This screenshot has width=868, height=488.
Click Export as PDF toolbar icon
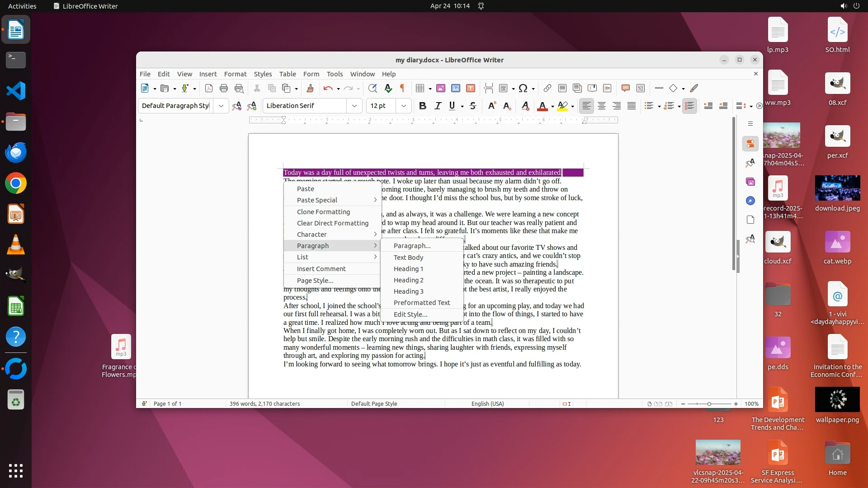pos(208,88)
